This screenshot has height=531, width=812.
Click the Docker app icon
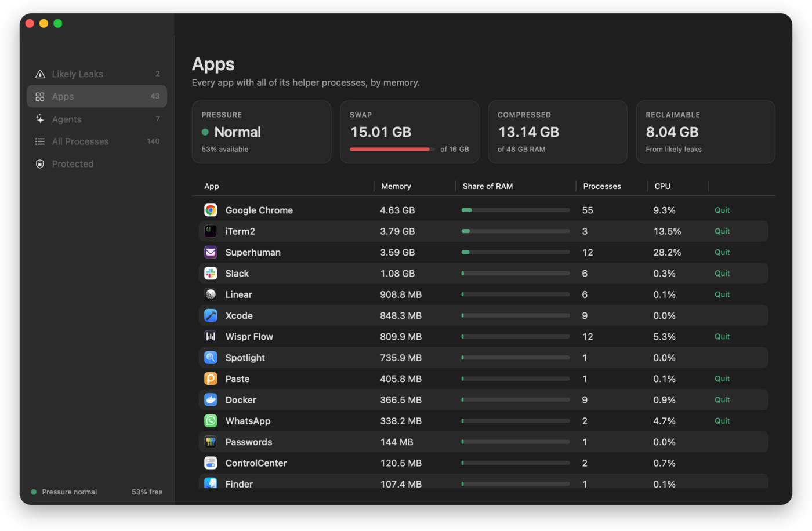(x=211, y=400)
